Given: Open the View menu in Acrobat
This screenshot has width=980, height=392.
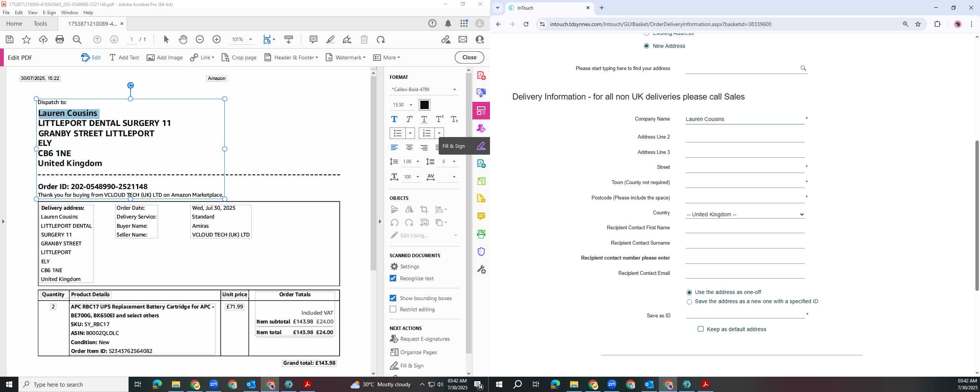Looking at the screenshot, I should point(33,12).
